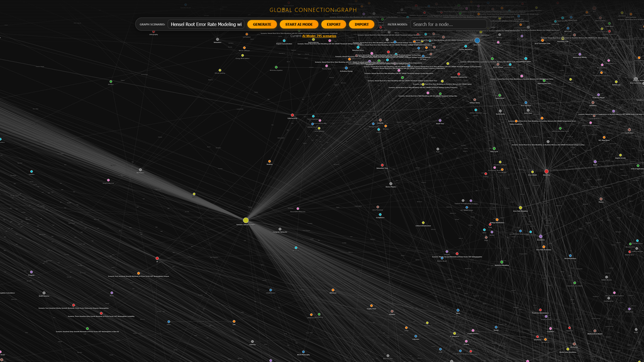Select the gray South America node

pos(44,293)
